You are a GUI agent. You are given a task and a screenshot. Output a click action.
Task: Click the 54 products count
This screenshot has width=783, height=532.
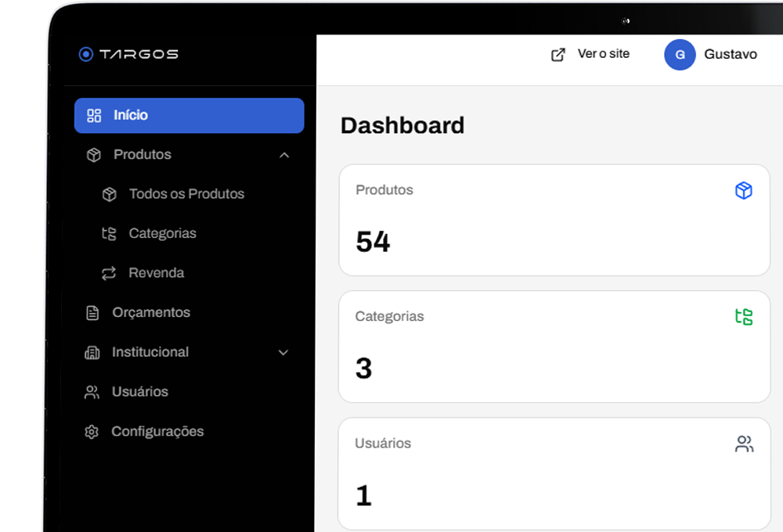[373, 242]
